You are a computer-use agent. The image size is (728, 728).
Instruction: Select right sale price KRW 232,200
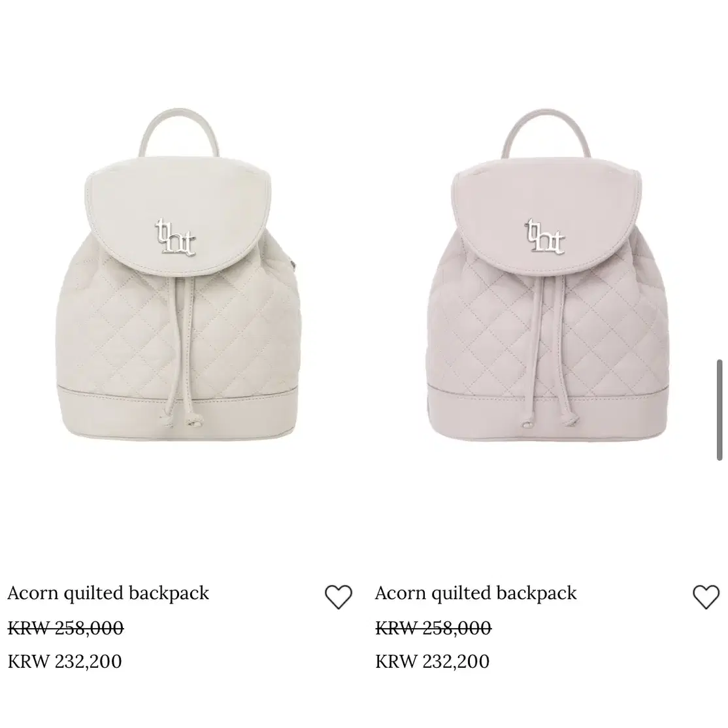432,661
